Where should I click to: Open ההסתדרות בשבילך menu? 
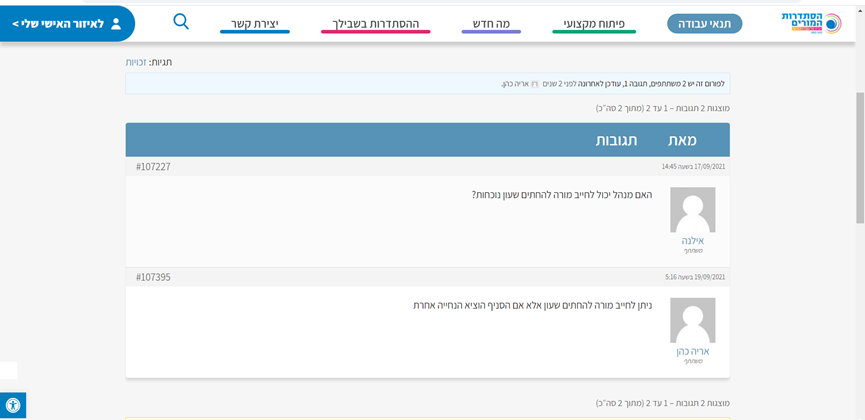[376, 24]
